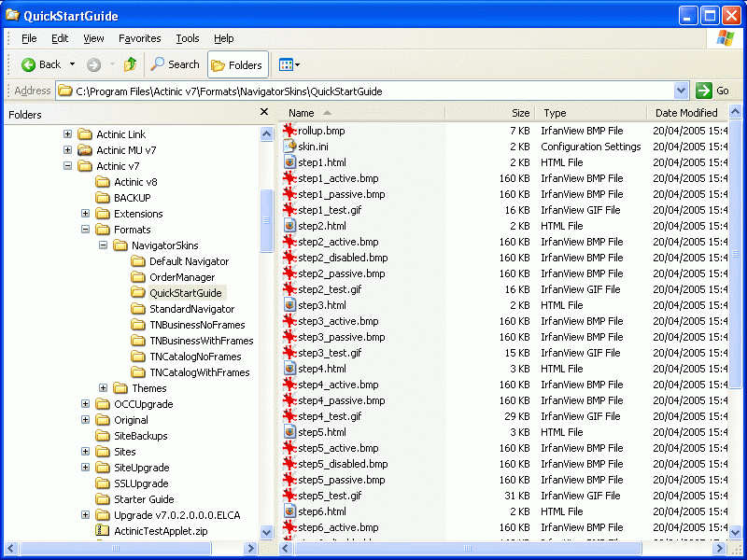Click the Up folder toolbar icon
The height and width of the screenshot is (560, 747).
click(130, 64)
